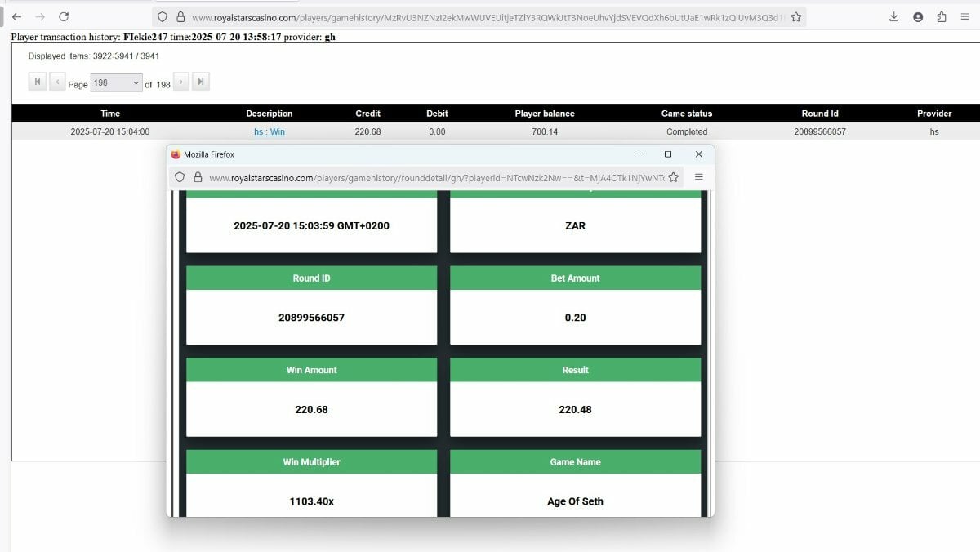Click the Description column header

coord(269,114)
